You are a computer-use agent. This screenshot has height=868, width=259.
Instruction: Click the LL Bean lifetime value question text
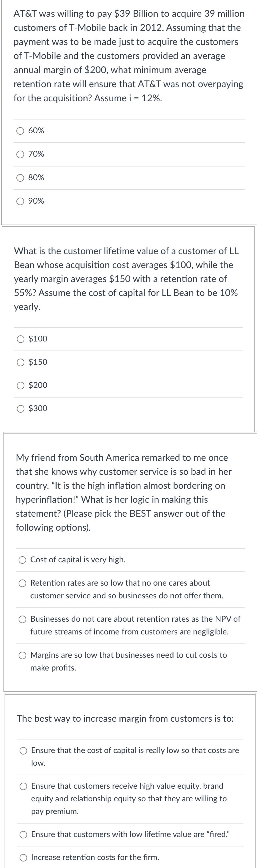(126, 279)
